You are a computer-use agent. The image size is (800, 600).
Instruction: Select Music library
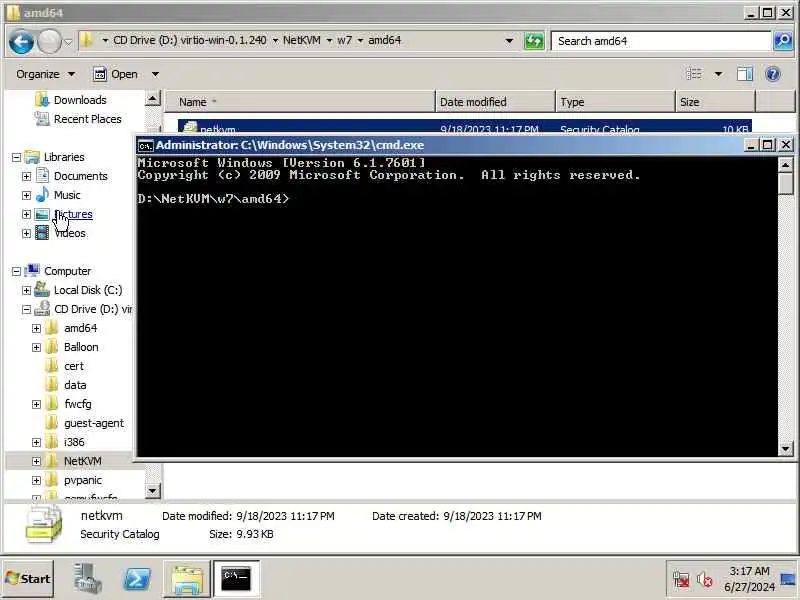point(67,195)
